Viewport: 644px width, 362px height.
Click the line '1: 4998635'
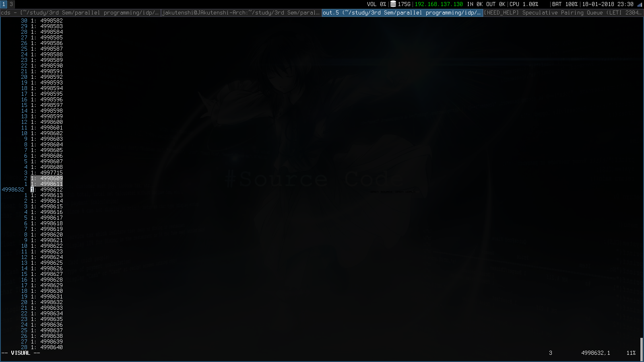click(47, 319)
